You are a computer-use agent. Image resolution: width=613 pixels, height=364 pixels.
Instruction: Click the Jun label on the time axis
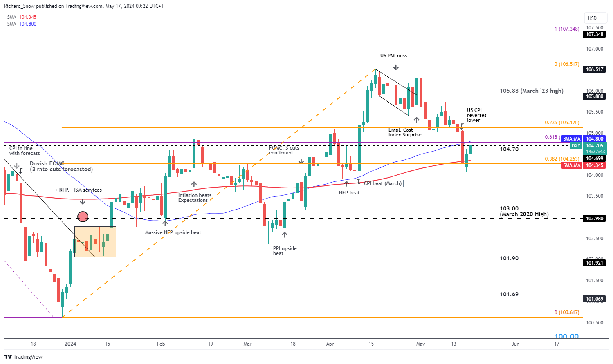(x=515, y=344)
